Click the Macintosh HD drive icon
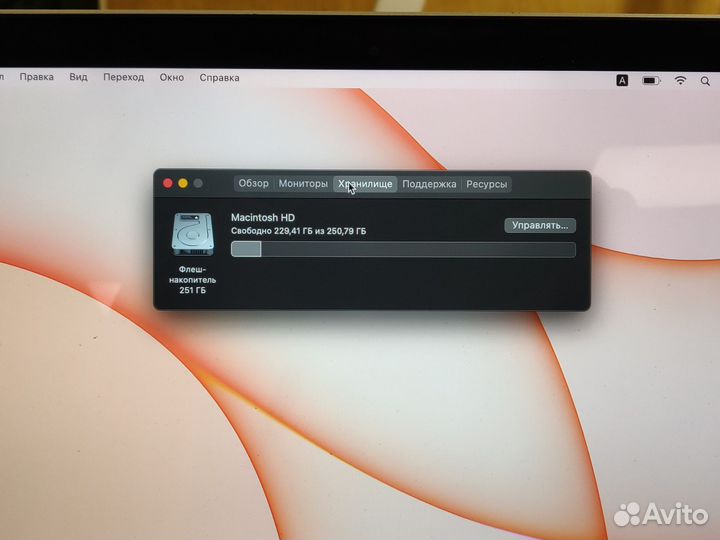 click(192, 234)
